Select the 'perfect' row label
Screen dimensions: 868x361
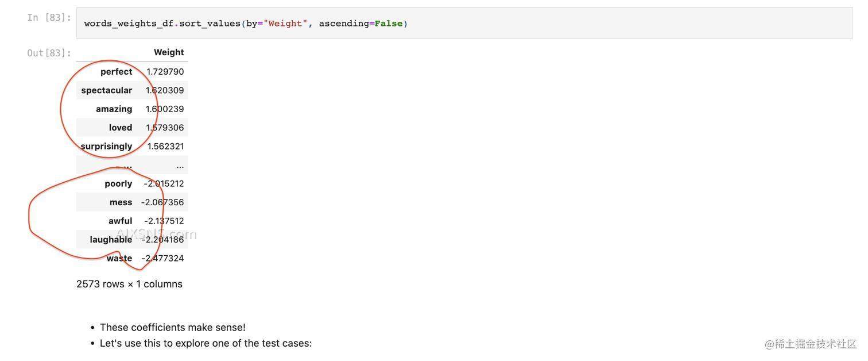tap(116, 72)
